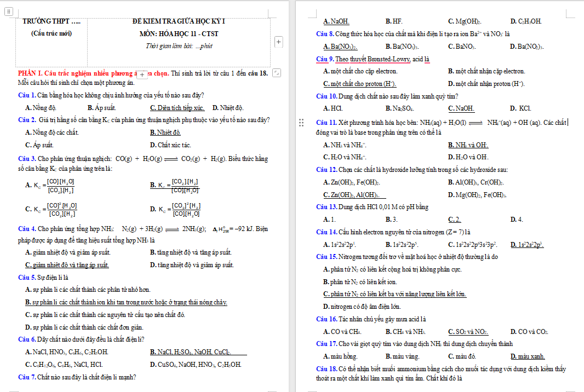Click answer 'D. Nhiệt độ.' under Câu 1
Image resolution: width=584 pixels, height=392 pixels.
(x=228, y=108)
